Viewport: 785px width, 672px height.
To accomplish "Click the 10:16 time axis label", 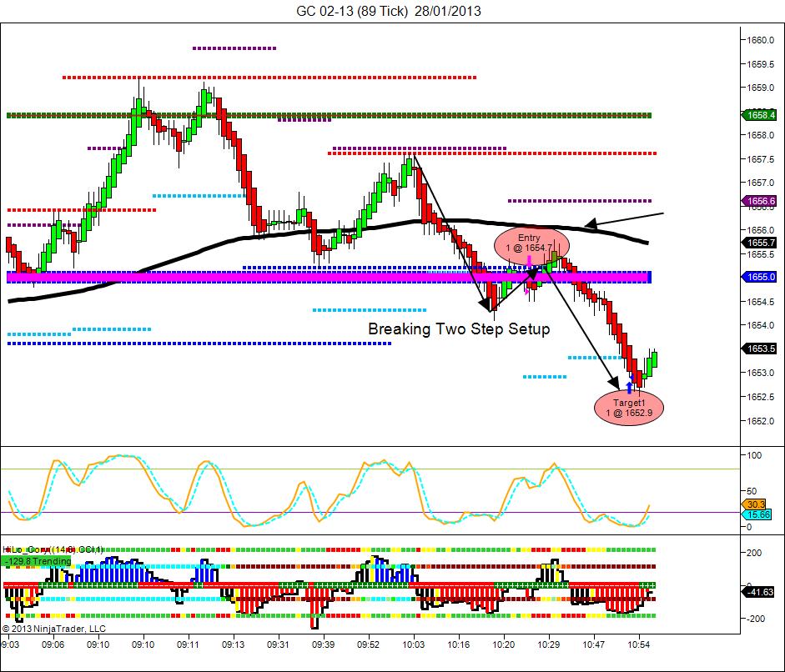I will point(458,644).
